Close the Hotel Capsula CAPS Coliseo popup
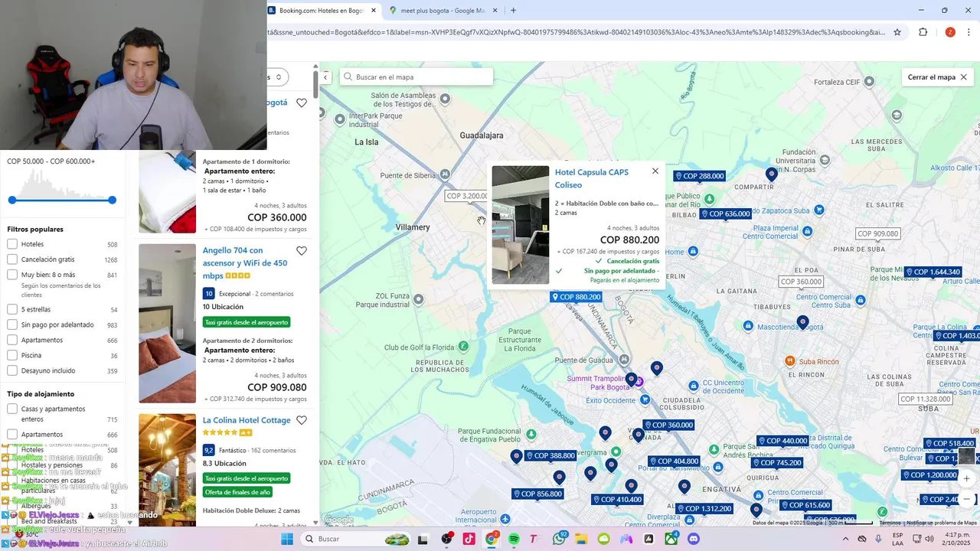Viewport: 980px width, 551px height. 655,171
